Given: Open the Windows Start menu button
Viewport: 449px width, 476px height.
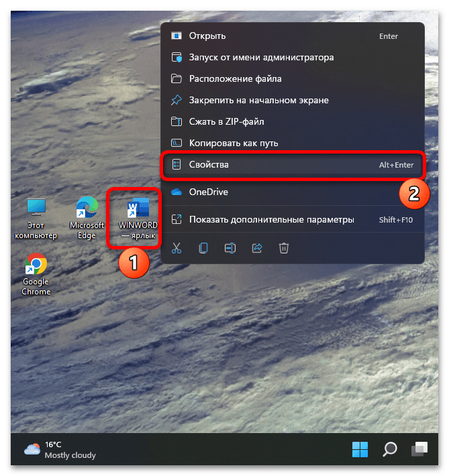Looking at the screenshot, I should pyautogui.click(x=360, y=449).
